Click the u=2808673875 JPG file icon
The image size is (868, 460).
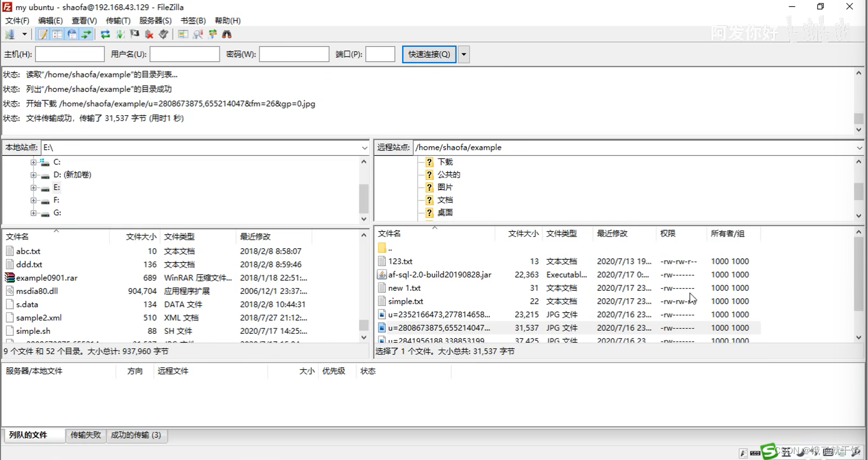382,328
